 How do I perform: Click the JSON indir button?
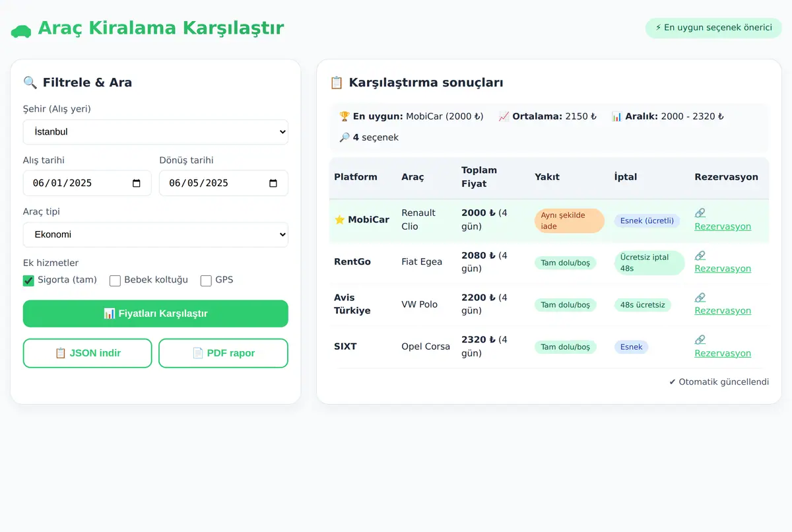(x=88, y=353)
